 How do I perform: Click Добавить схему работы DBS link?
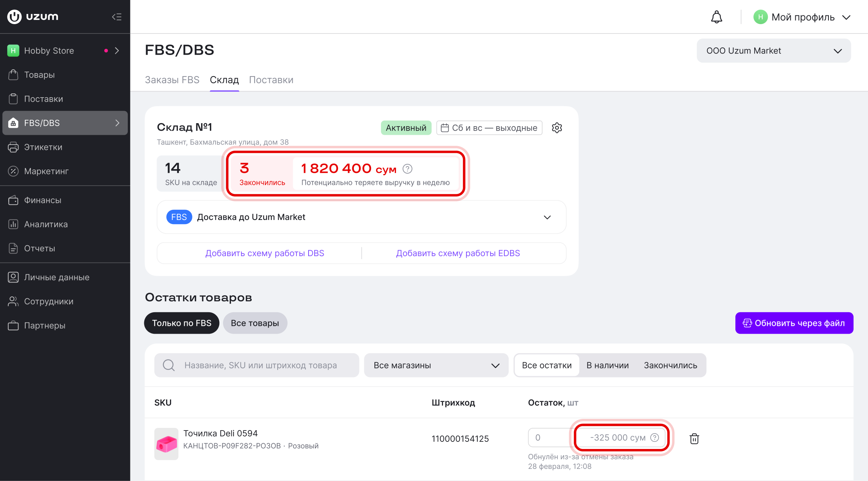click(x=265, y=253)
